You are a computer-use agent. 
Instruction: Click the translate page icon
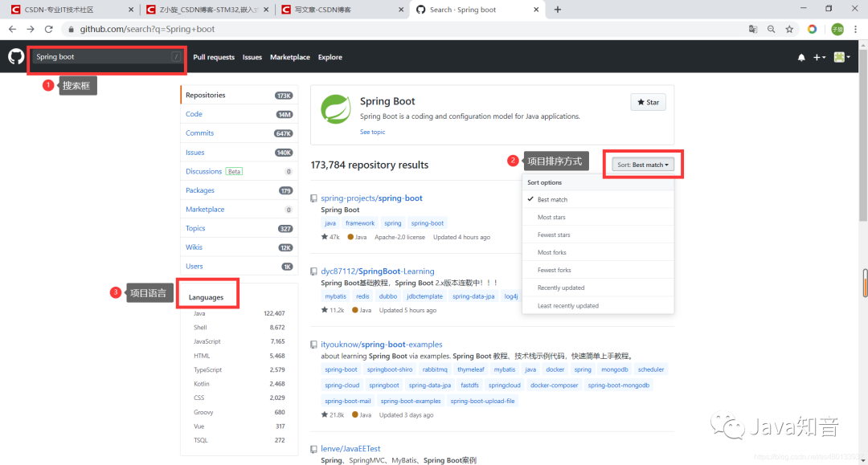coord(753,29)
